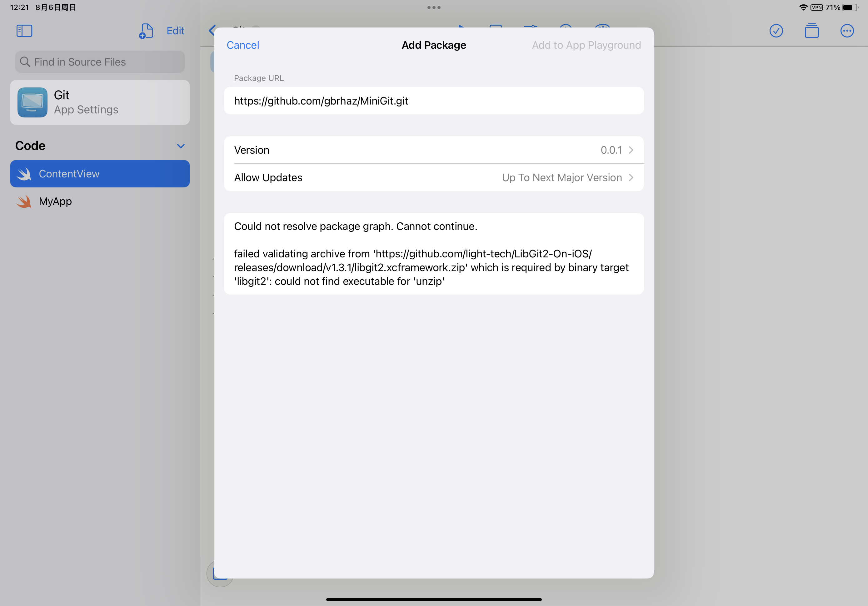Open Git App Settings
The width and height of the screenshot is (868, 606).
click(x=99, y=102)
